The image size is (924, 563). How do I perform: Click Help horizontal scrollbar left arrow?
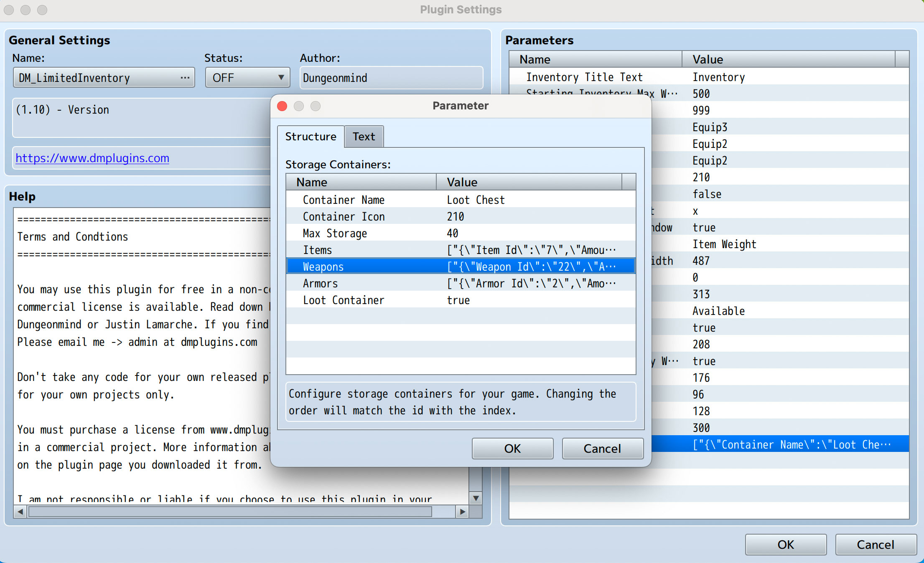[x=20, y=512]
